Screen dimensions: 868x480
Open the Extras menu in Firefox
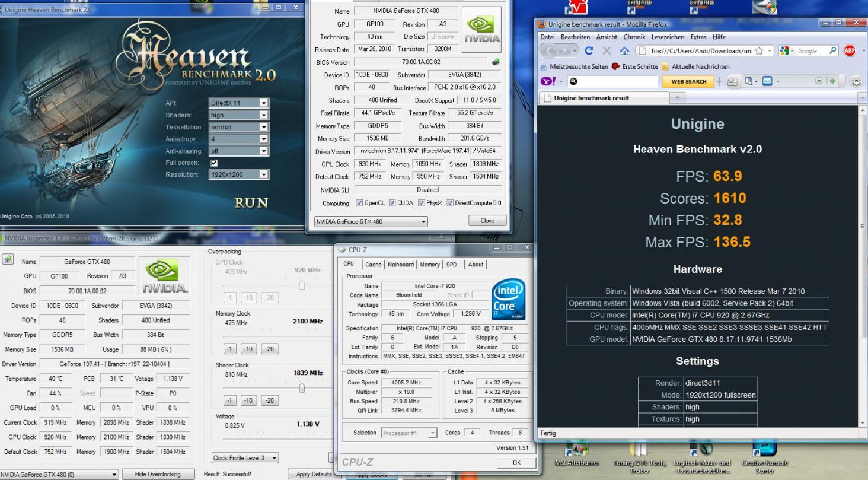700,37
